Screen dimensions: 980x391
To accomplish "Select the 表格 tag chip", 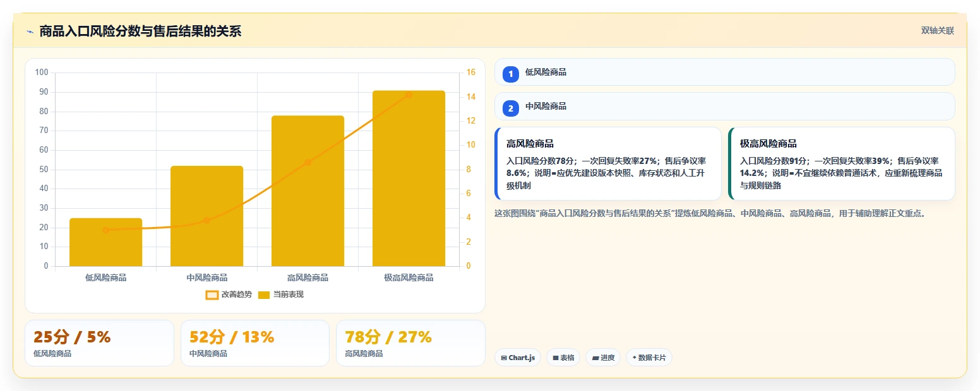I will [x=563, y=358].
